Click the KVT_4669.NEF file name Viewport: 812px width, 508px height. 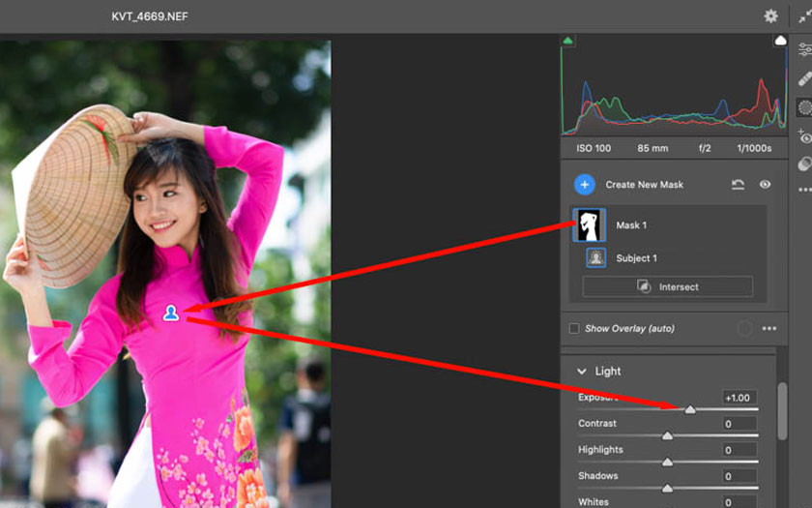pyautogui.click(x=150, y=16)
